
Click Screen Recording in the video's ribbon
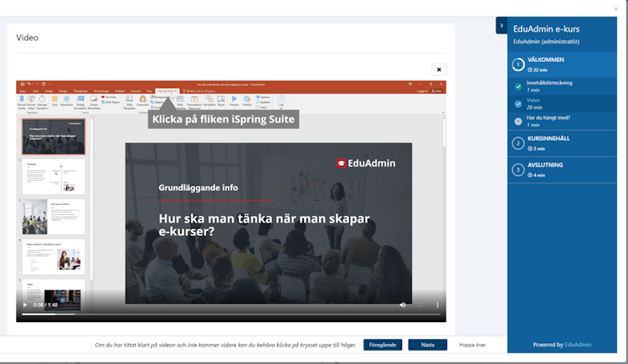pos(94,102)
